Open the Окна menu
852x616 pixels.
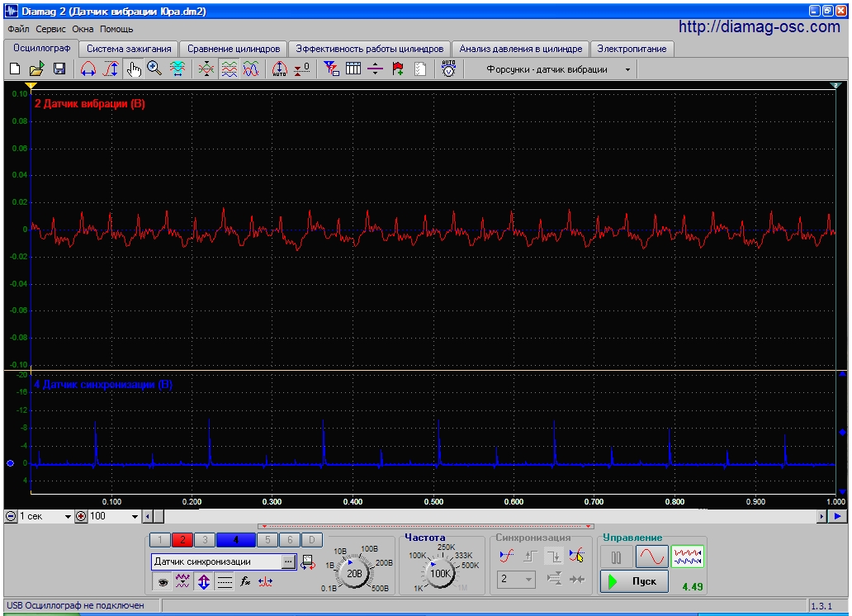(83, 30)
